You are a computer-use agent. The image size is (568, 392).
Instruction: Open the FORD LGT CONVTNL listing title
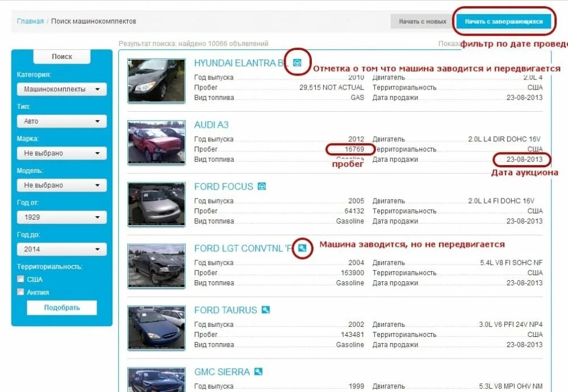[x=243, y=248]
